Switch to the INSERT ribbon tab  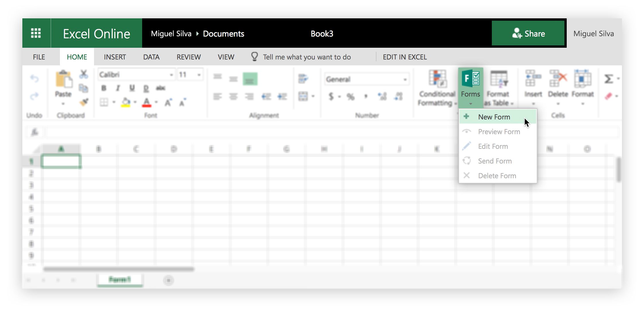pyautogui.click(x=115, y=57)
